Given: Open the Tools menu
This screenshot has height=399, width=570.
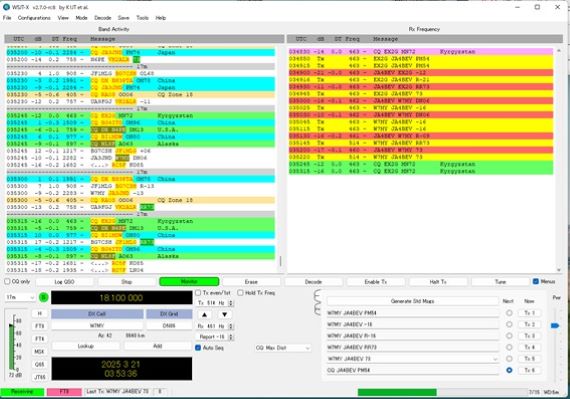Looking at the screenshot, I should (x=142, y=18).
